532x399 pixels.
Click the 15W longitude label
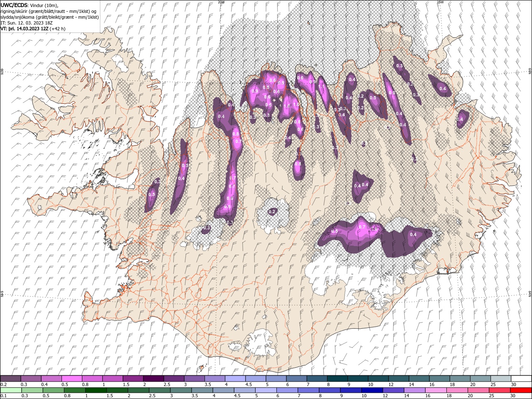tap(440, 2)
